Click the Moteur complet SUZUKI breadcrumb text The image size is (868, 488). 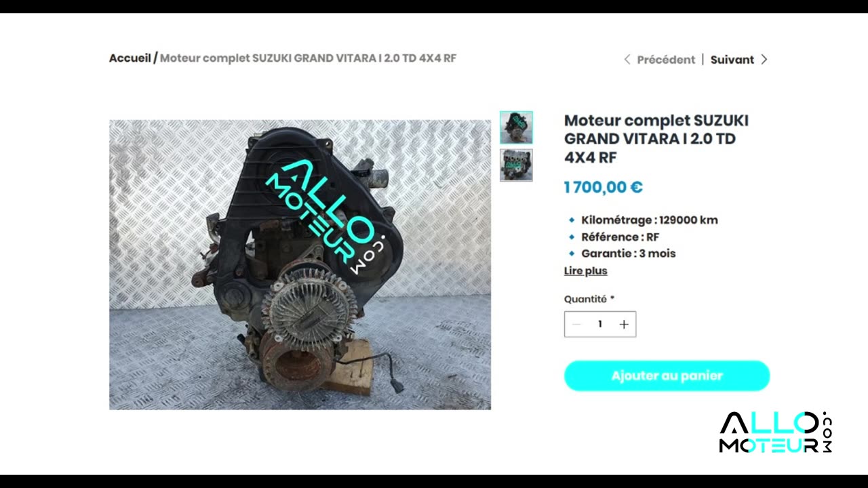(308, 58)
